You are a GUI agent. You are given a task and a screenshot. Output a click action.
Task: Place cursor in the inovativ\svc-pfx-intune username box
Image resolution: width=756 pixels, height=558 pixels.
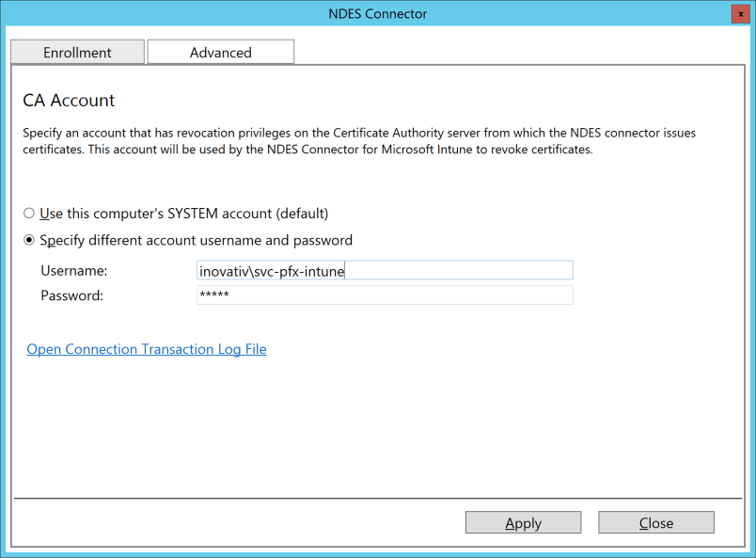coord(384,270)
